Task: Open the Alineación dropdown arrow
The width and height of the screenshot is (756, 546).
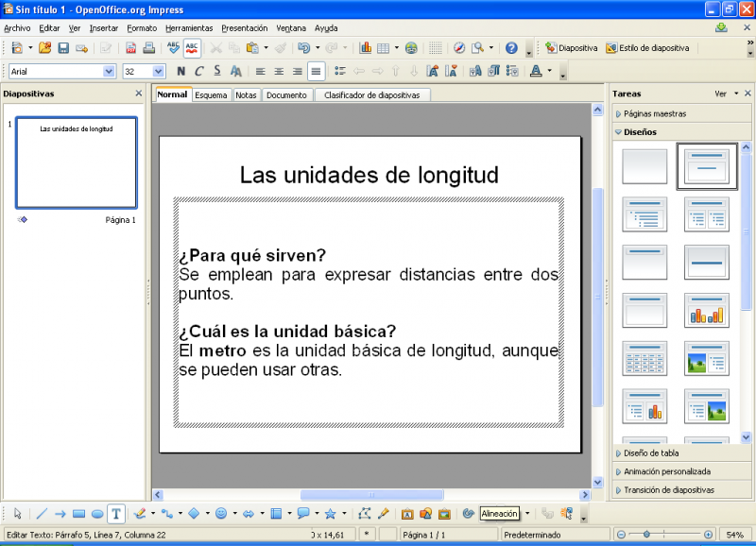Action: 527,514
